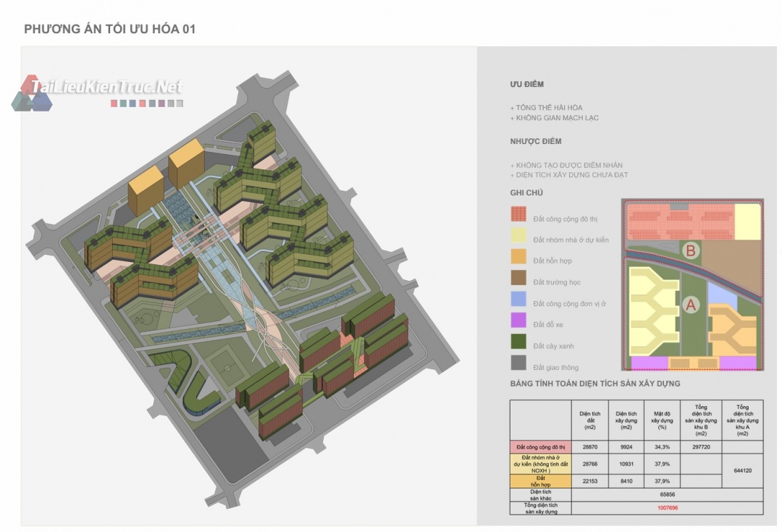Viewport: 782px width, 532px height.
Task: Click the PHƯƠNG ÁN TỐI ƯU HÓA 01 title
Action: point(110,29)
